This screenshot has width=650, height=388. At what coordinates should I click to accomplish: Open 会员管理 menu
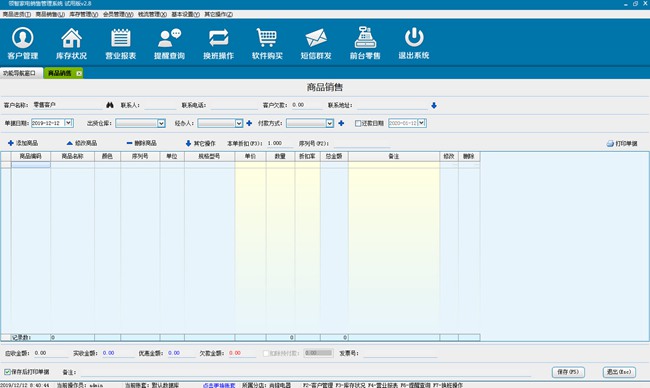click(118, 15)
